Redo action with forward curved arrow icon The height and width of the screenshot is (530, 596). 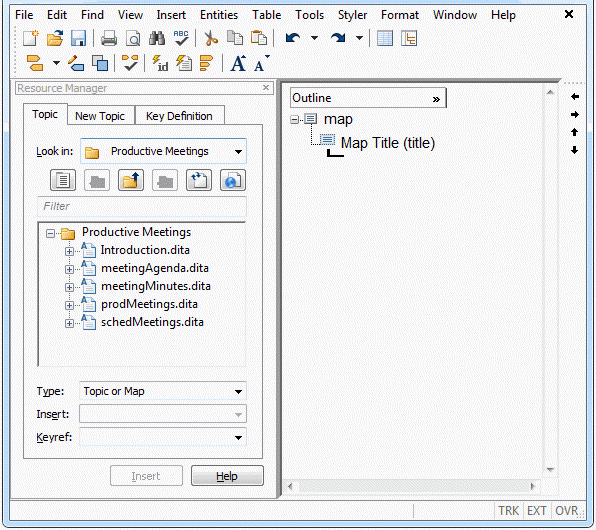tap(338, 38)
